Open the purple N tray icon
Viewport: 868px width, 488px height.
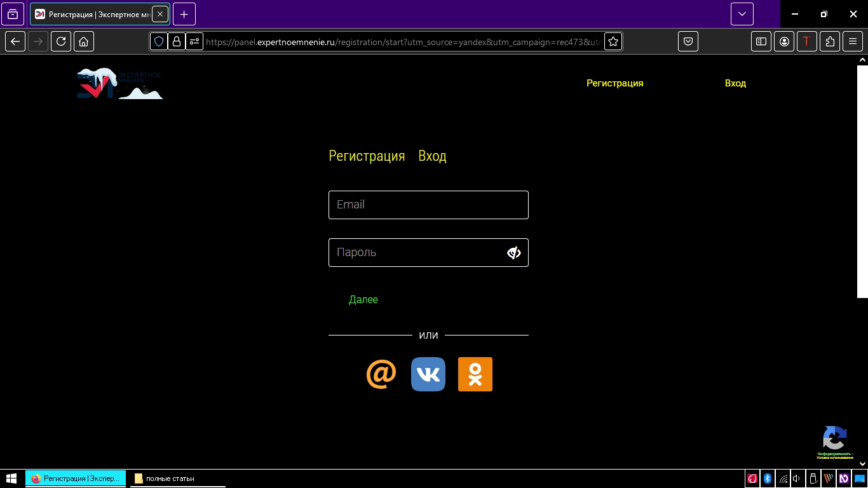(844, 478)
